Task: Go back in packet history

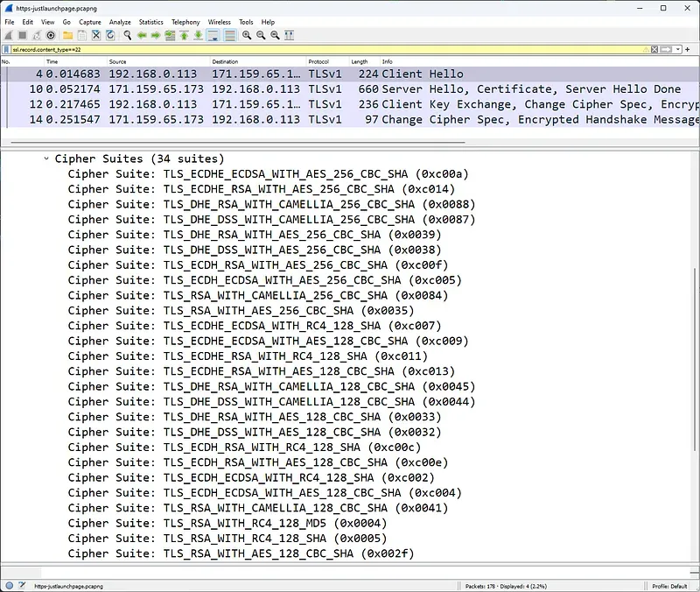Action: pyautogui.click(x=142, y=35)
